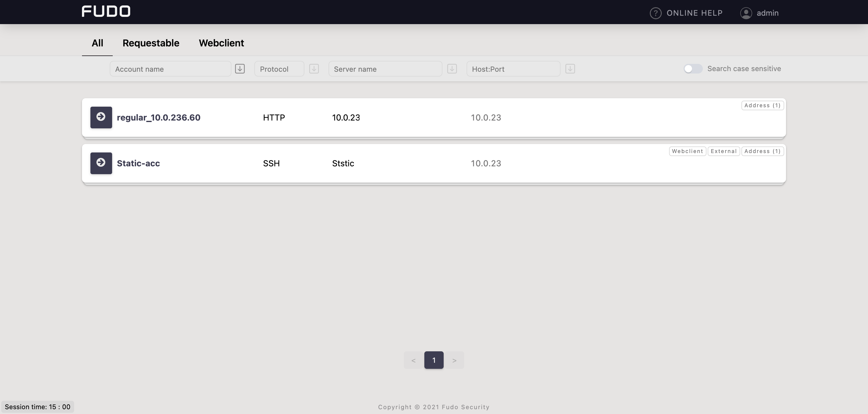Click the FUDO logo
This screenshot has width=868, height=414.
(x=106, y=11)
